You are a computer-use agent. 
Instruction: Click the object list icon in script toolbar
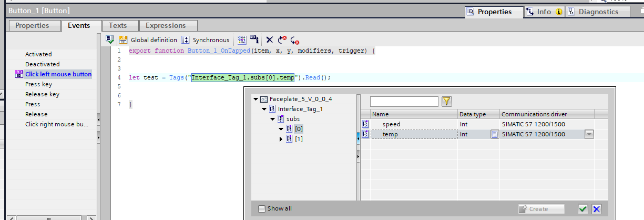coord(242,40)
